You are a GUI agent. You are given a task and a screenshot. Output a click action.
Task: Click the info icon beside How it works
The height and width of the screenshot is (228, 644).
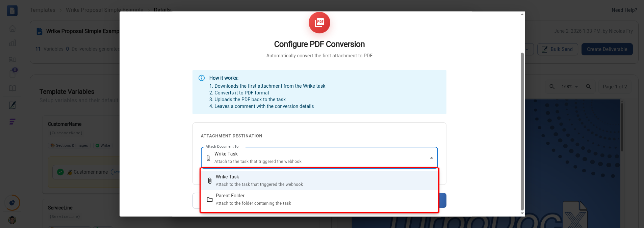[202, 78]
